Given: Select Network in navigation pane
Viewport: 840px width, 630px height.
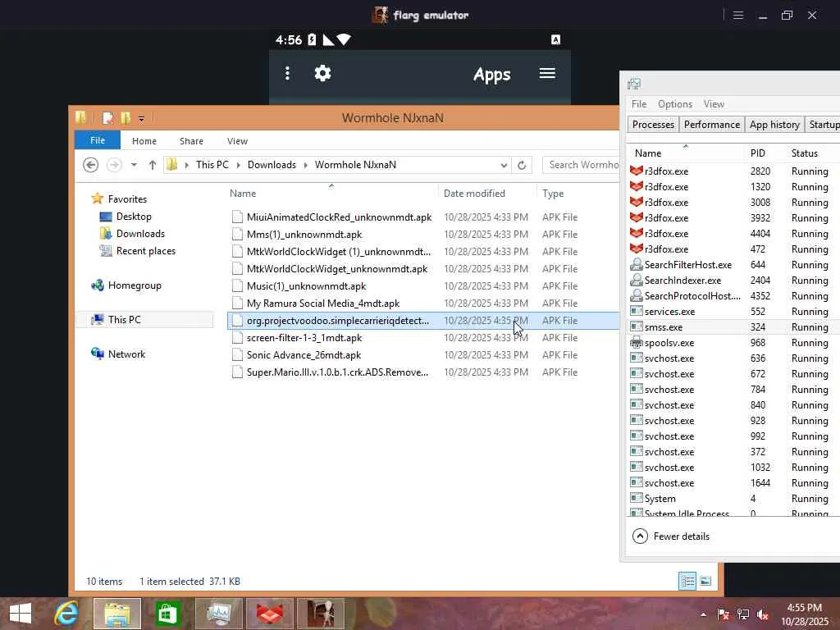Looking at the screenshot, I should coord(126,354).
